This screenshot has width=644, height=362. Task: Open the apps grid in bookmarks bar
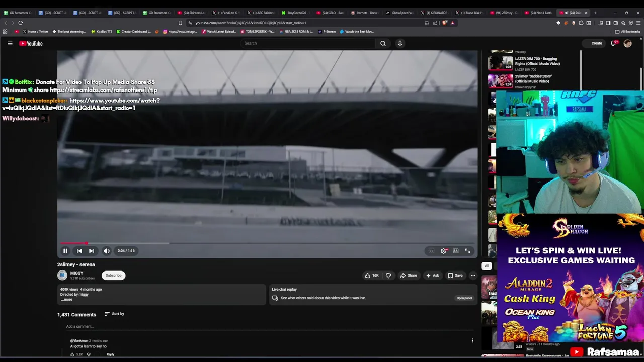(x=5, y=32)
